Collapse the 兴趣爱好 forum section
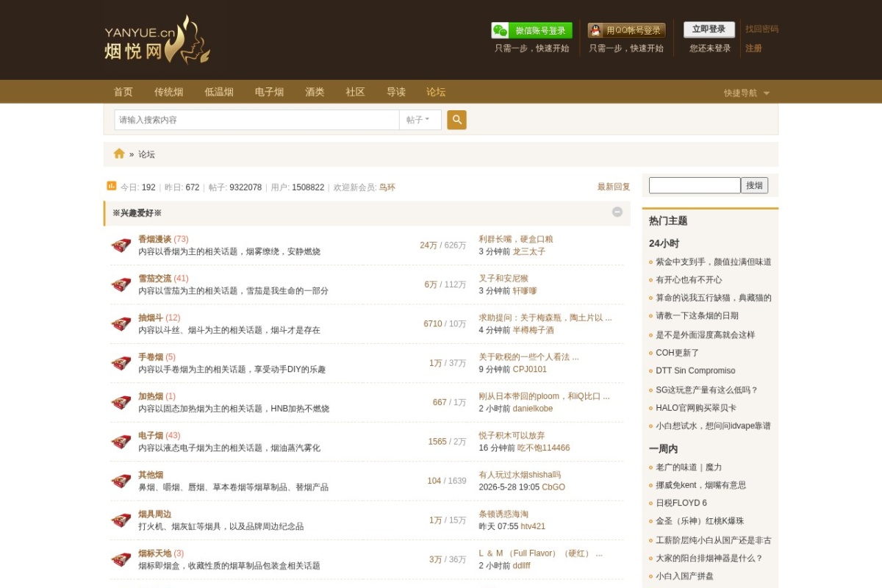Image resolution: width=882 pixels, height=588 pixels. pyautogui.click(x=617, y=212)
